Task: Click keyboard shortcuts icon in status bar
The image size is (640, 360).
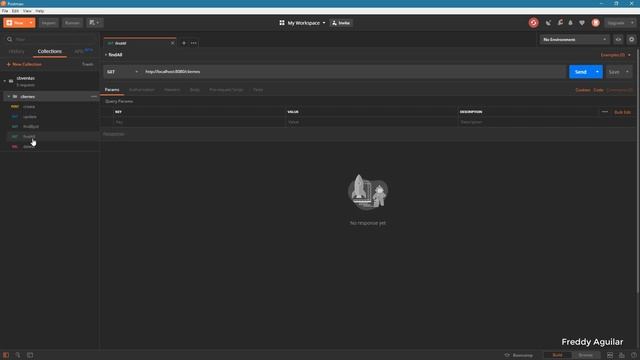Action: click(621, 355)
